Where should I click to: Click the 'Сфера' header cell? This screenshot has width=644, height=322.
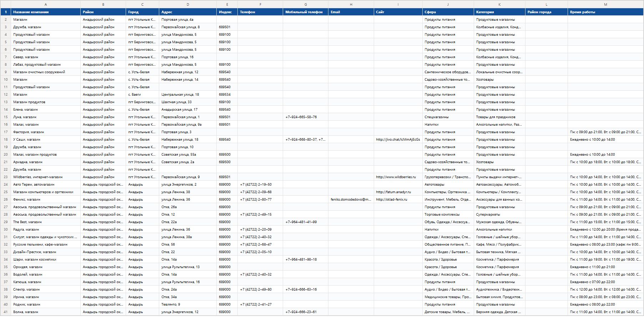click(x=448, y=12)
